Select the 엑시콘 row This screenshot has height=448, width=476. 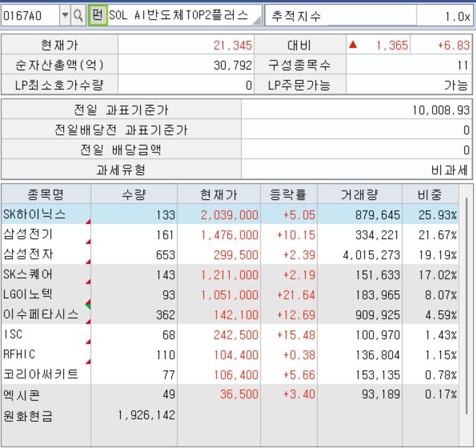(230, 394)
